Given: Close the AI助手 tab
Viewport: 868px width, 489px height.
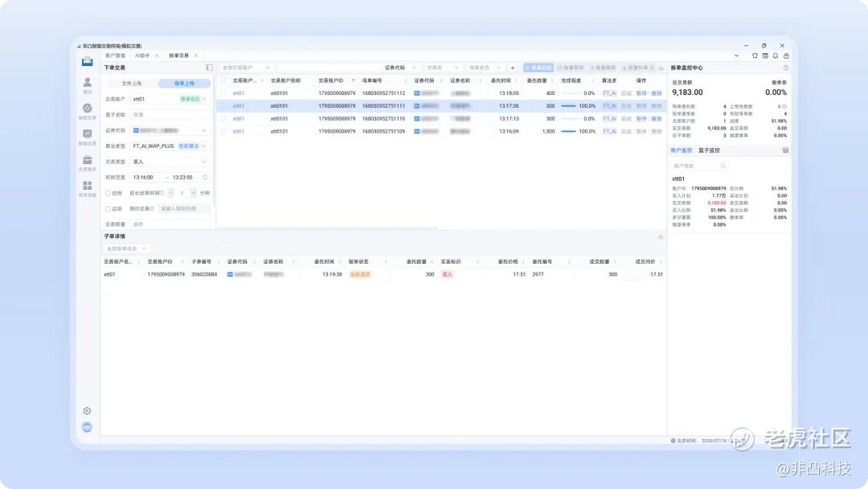Looking at the screenshot, I should (157, 55).
